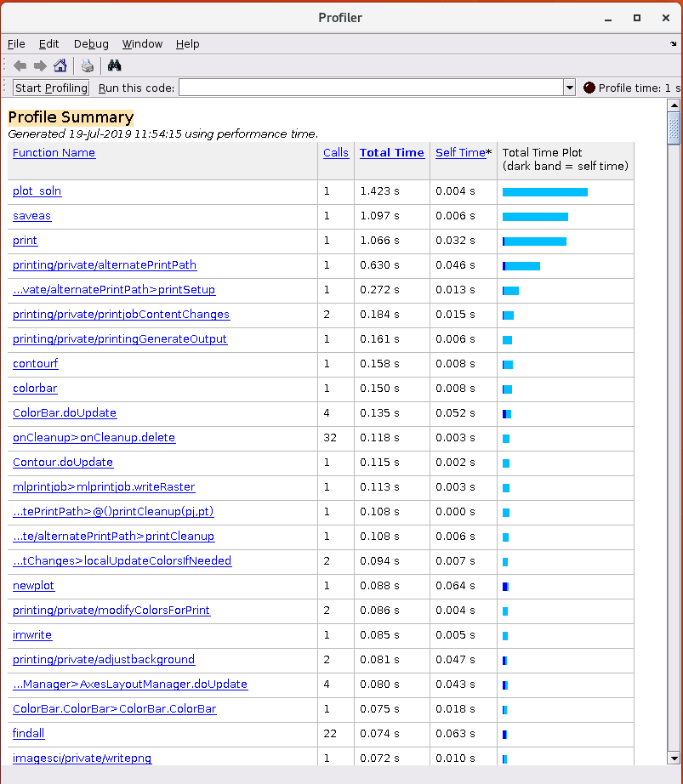
Task: Open the findall function link
Action: [x=29, y=734]
